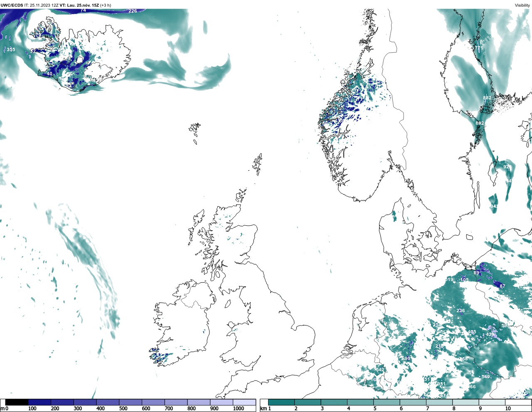Screen dimensions: 532x412
Task: Click the '1000' label on the metres legend
Action: coord(239,409)
